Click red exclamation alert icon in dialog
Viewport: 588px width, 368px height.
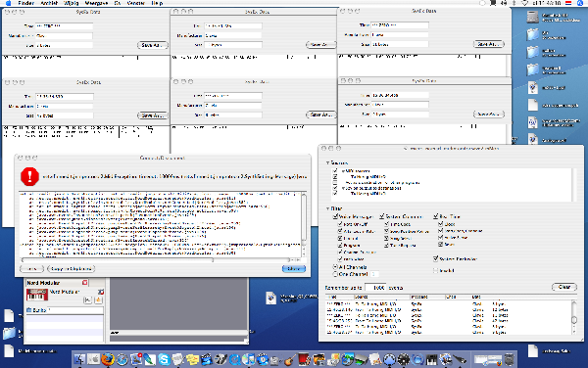[x=29, y=176]
